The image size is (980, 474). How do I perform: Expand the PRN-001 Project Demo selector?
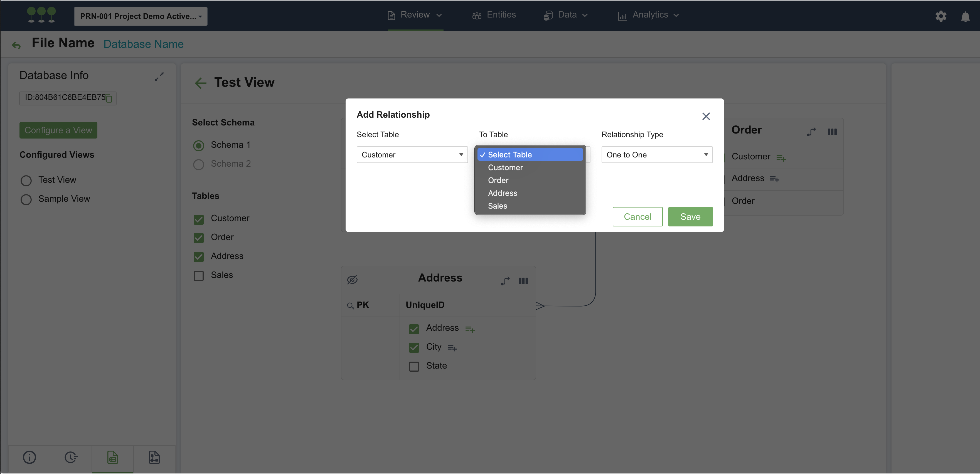pyautogui.click(x=141, y=16)
